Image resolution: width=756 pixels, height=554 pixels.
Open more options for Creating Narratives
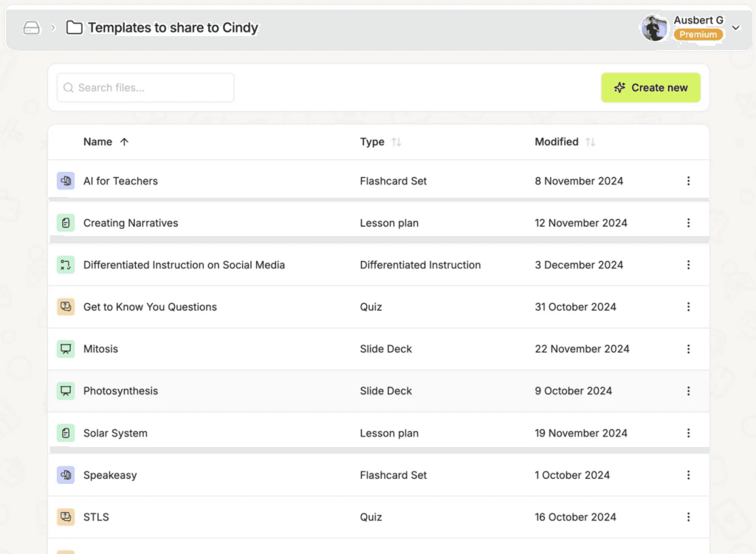689,223
